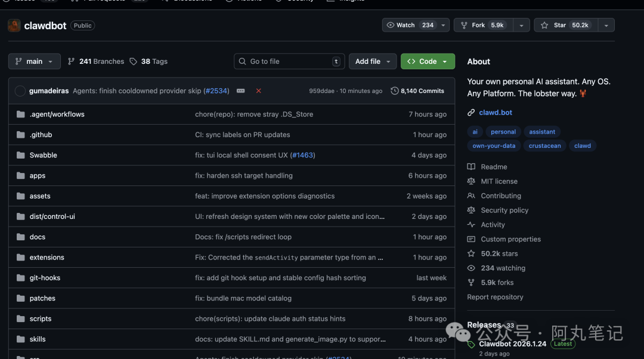
Task: Select the 'own-your-data' topic tag
Action: tap(494, 146)
